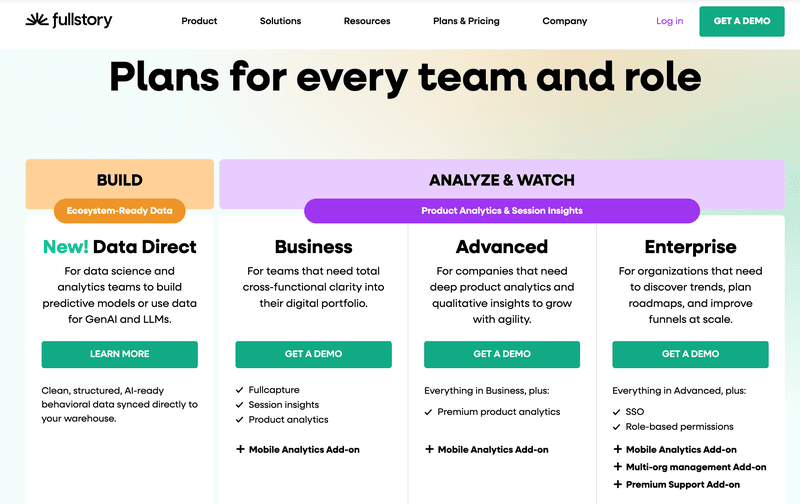Click the Fullstory logo

[69, 20]
